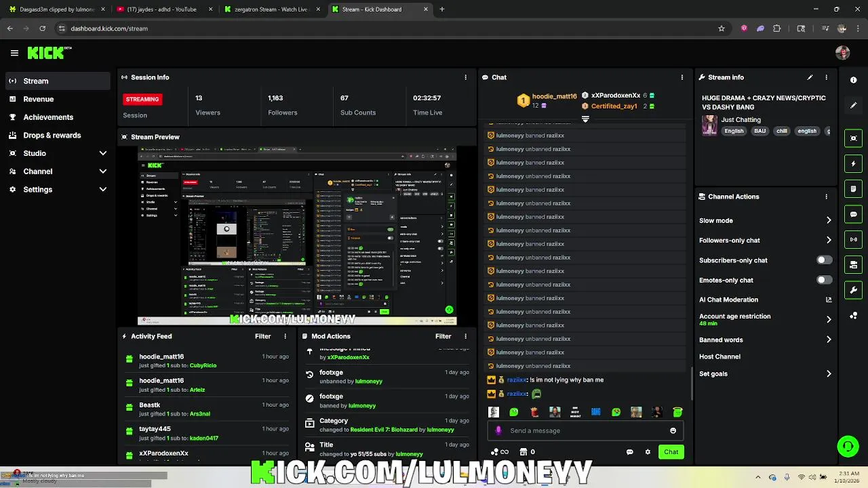The width and height of the screenshot is (868, 488).
Task: Reload the page with the browser refresh button
Action: click(x=42, y=28)
